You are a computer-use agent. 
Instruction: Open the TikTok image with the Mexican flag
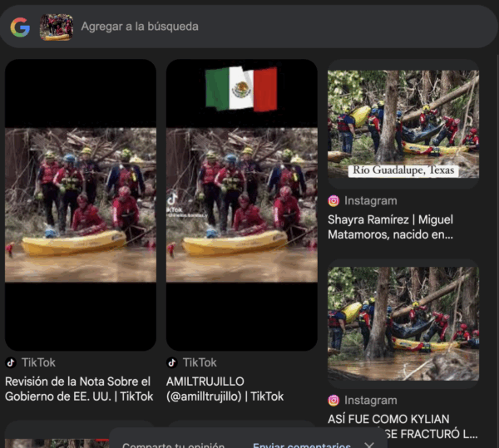pyautogui.click(x=242, y=205)
